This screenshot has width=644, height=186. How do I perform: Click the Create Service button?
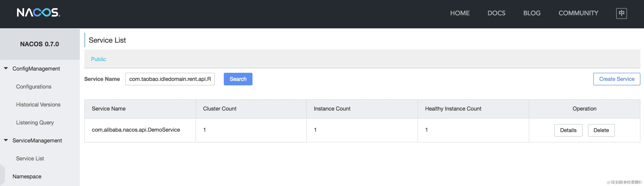click(617, 79)
